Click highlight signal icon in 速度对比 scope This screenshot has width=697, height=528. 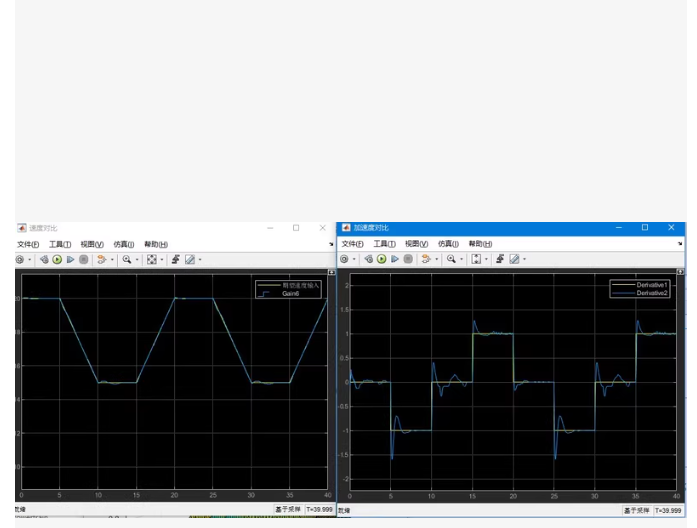[x=102, y=260]
